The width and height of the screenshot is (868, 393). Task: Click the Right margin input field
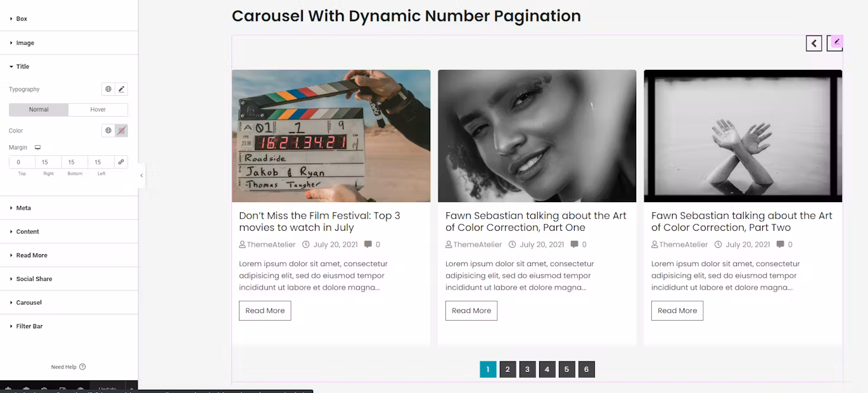tap(48, 162)
